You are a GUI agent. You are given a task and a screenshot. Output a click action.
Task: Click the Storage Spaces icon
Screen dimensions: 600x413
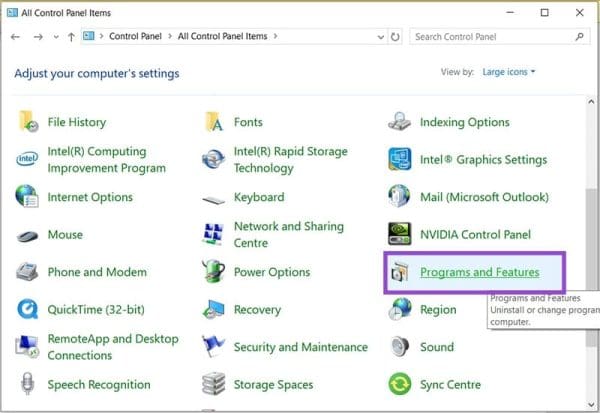214,384
